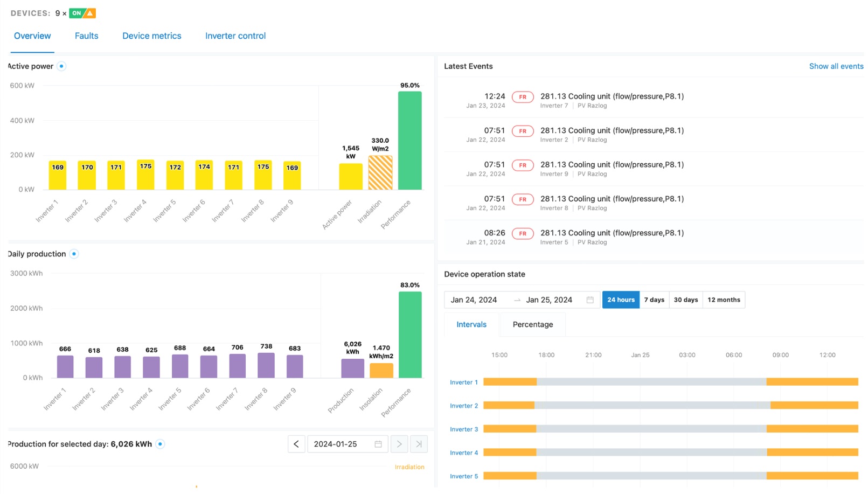Click Inverter 4 timeline bar in operation state
The image size is (868, 494).
pos(671,453)
